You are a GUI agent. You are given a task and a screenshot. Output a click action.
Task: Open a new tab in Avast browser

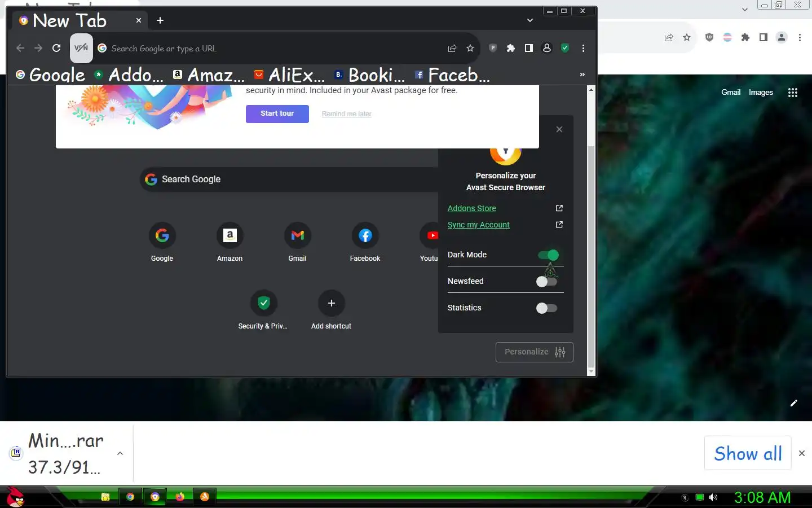click(x=160, y=20)
